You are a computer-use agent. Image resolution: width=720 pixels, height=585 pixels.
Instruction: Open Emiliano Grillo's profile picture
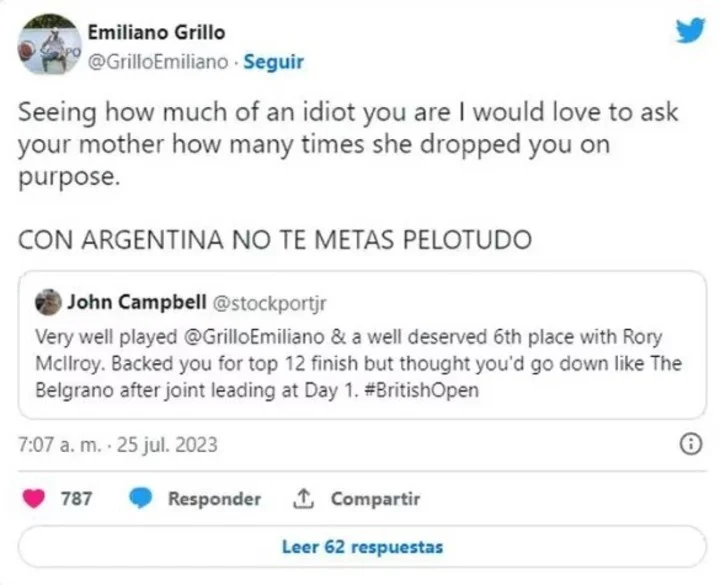48,46
